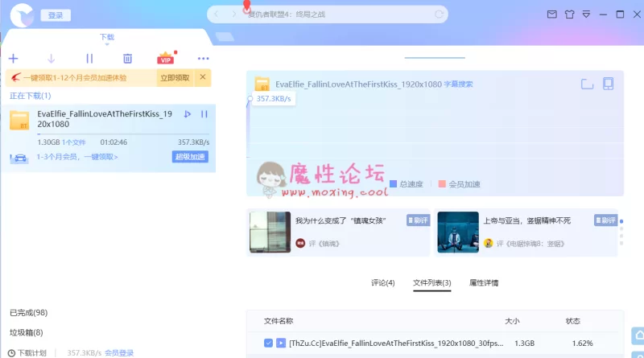The height and width of the screenshot is (358, 644).
Task: Click the 1个文件 link
Action: [x=73, y=142]
